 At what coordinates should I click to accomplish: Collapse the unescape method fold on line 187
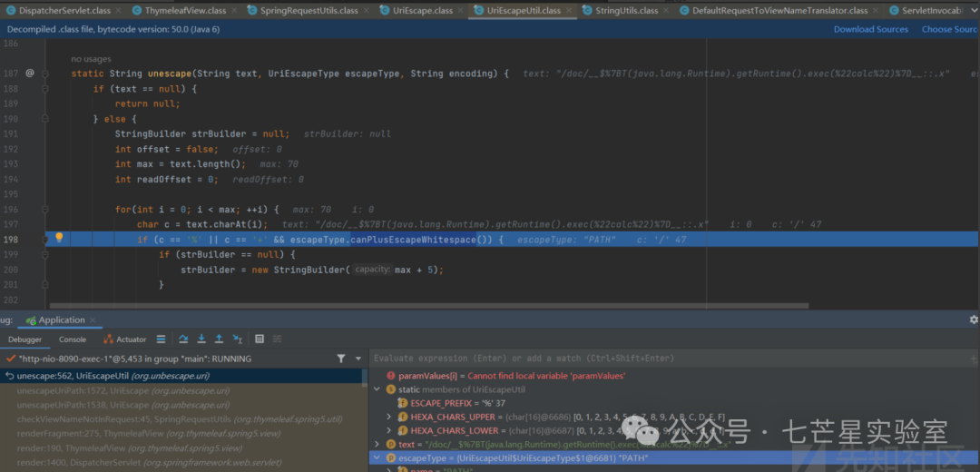(x=45, y=74)
